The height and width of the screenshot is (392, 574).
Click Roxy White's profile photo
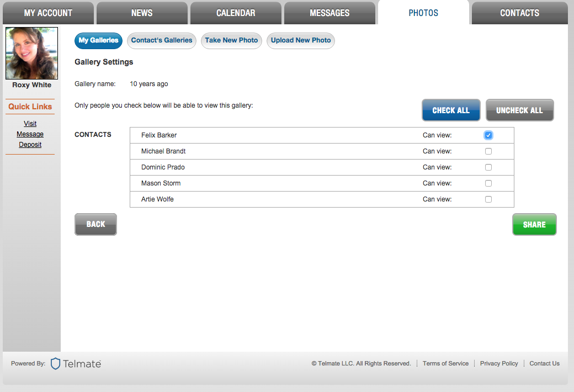click(31, 54)
